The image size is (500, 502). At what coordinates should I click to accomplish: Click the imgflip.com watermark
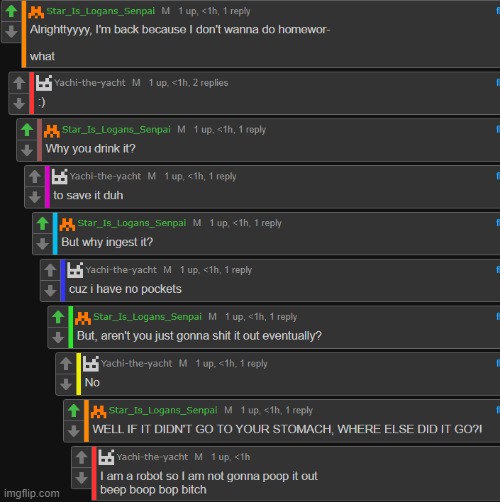click(x=32, y=493)
